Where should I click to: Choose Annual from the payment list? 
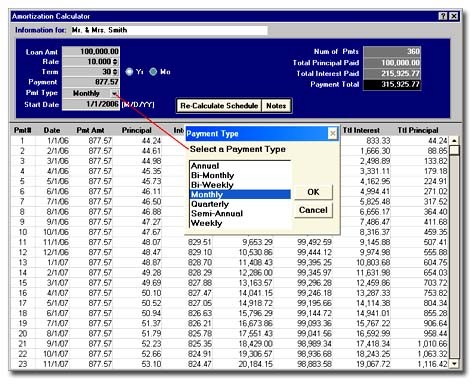point(240,166)
